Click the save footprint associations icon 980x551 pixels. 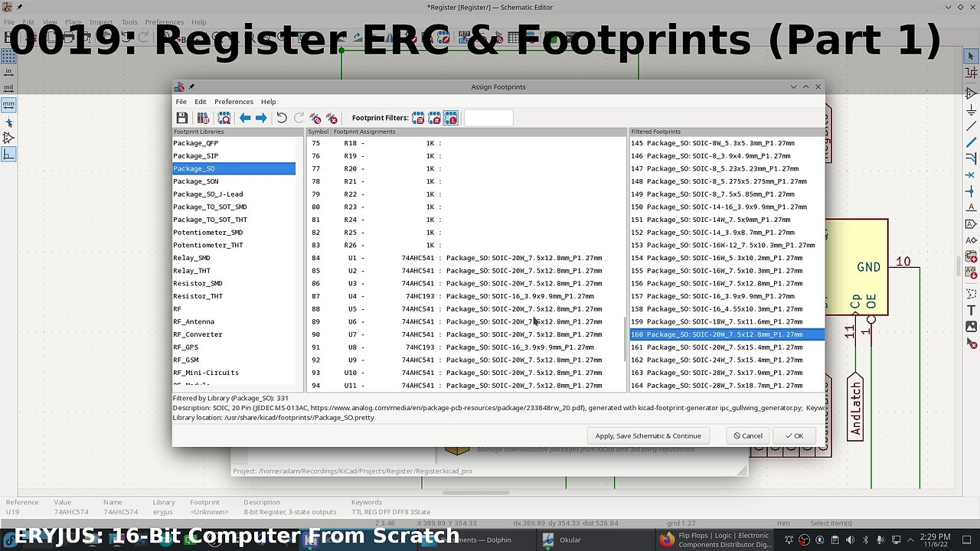pyautogui.click(x=182, y=118)
